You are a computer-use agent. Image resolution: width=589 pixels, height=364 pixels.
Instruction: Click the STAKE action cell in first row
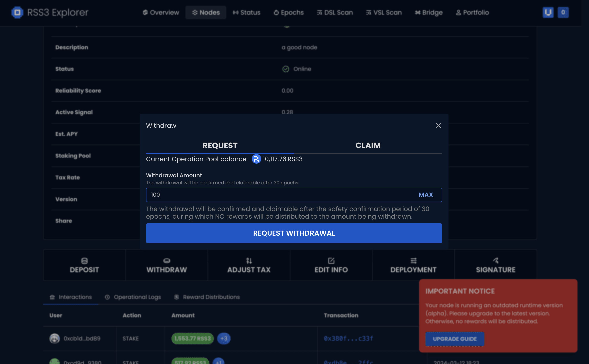click(x=130, y=338)
